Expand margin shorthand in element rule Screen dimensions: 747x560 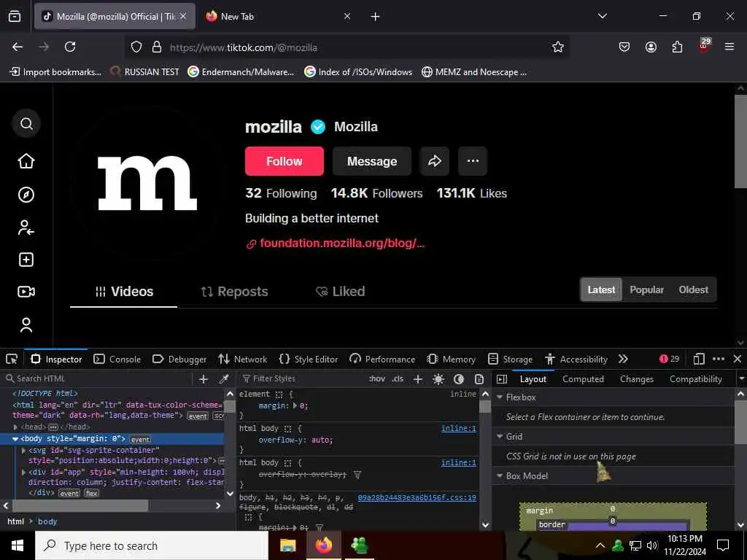click(x=295, y=405)
